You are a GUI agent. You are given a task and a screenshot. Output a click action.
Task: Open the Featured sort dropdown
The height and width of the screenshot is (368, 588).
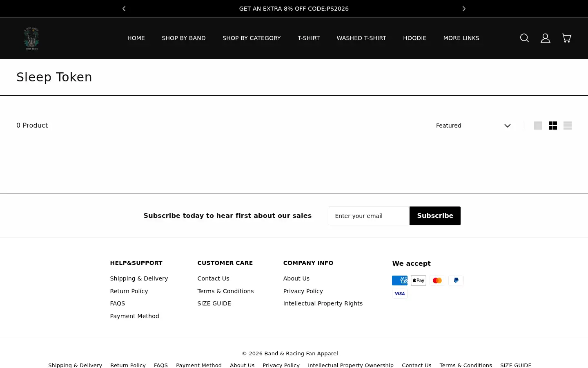473,126
